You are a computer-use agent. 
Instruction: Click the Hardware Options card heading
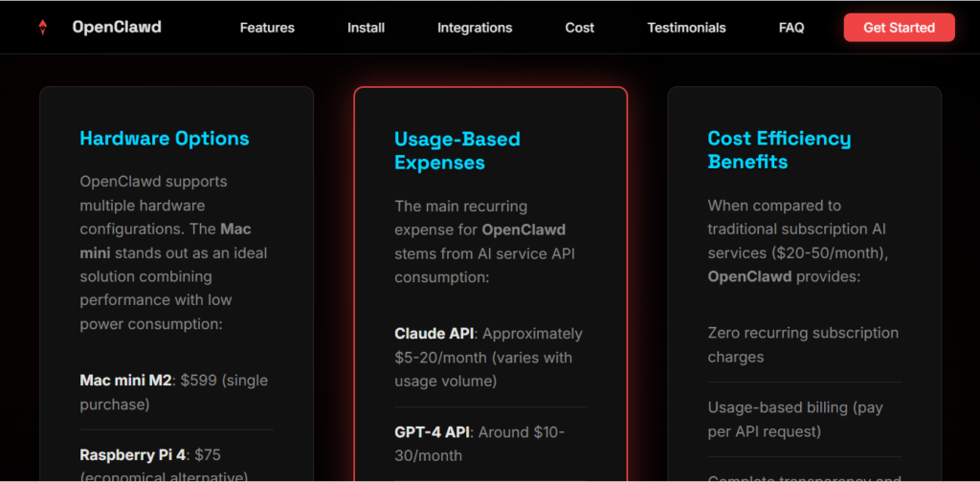click(x=164, y=139)
